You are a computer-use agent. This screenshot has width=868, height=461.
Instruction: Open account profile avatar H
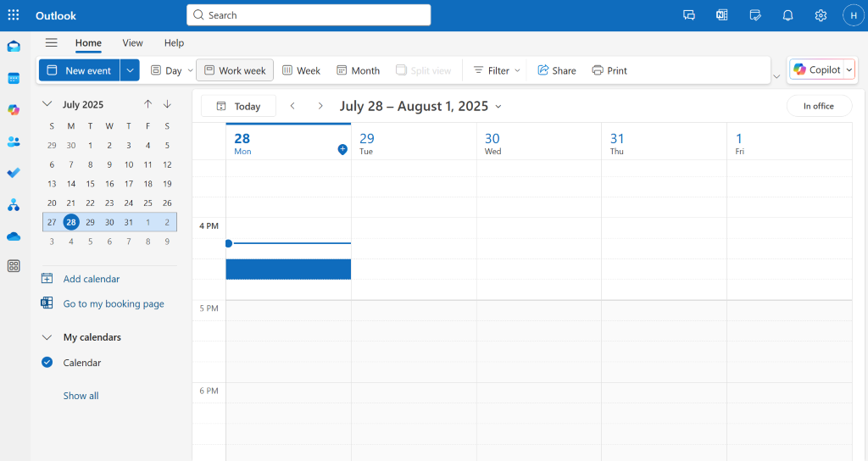pos(853,15)
